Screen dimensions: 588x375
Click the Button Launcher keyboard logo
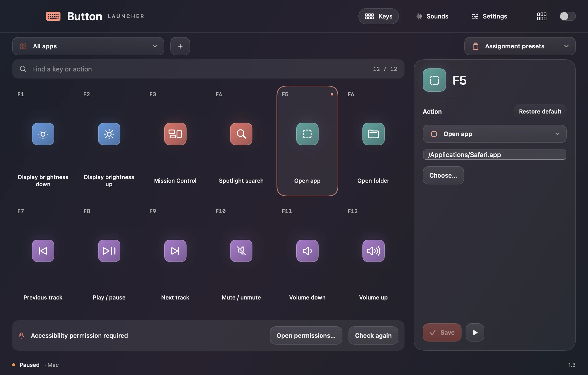click(x=53, y=16)
